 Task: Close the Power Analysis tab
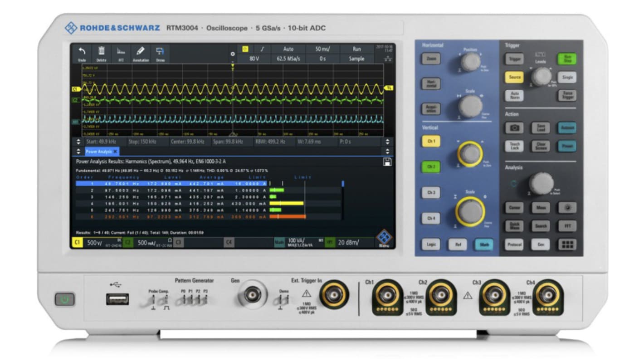(115, 152)
